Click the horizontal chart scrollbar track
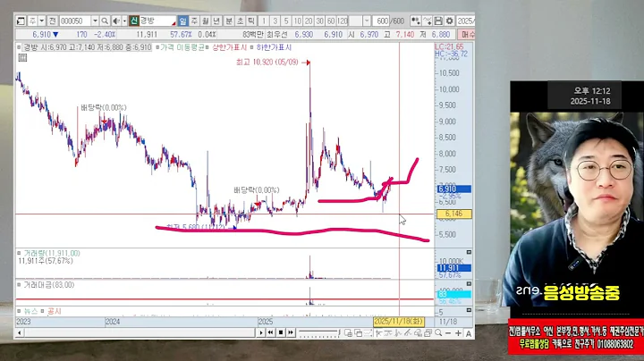 click(x=140, y=332)
